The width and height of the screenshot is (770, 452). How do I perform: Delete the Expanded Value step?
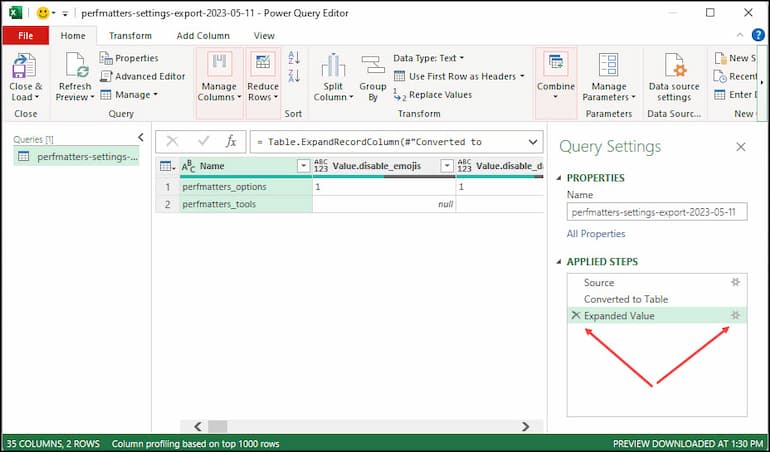coord(576,315)
